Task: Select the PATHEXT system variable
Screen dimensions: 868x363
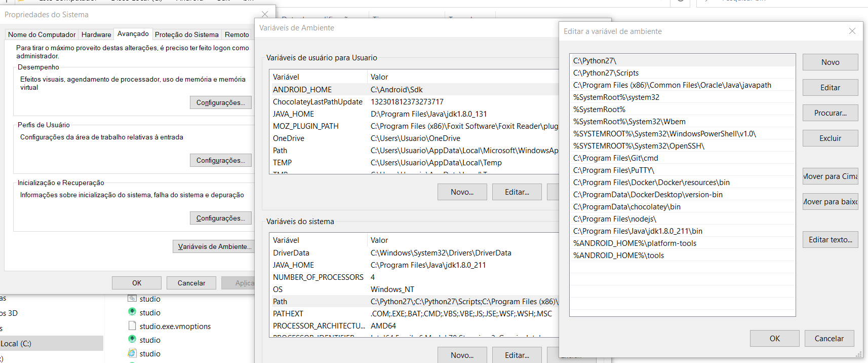Action: click(414, 314)
